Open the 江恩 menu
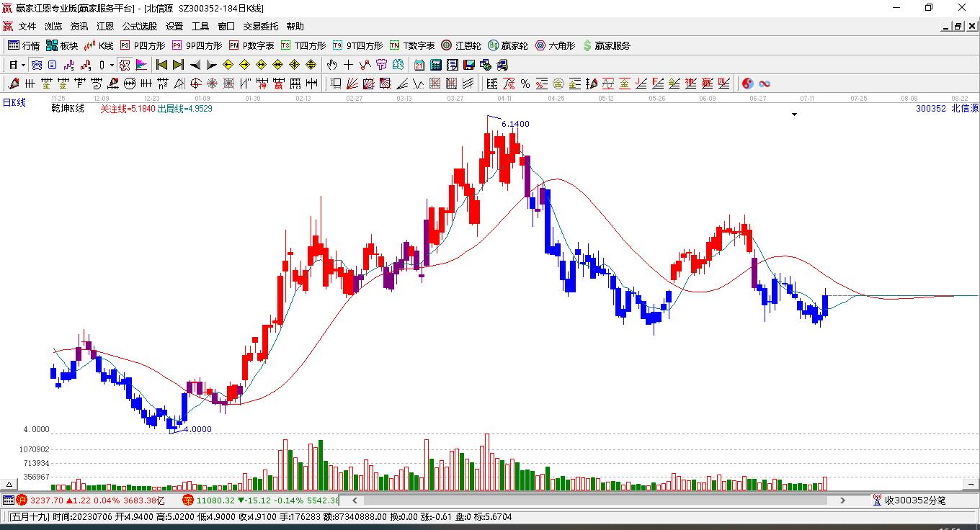This screenshot has height=530, width=980. pos(105,27)
